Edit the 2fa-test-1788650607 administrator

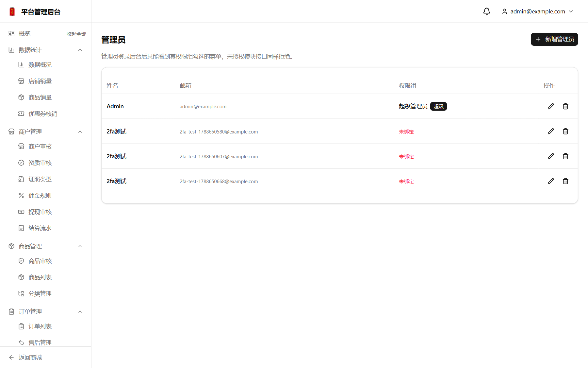551,156
